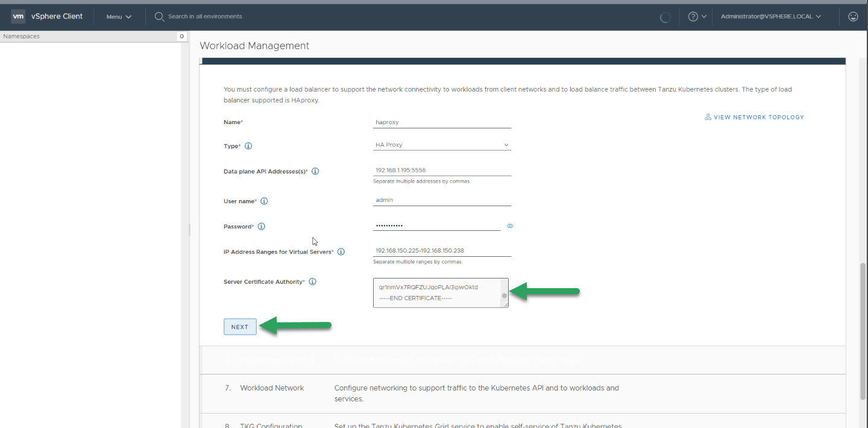Expand step 8 TKG Configuration

[522, 421]
